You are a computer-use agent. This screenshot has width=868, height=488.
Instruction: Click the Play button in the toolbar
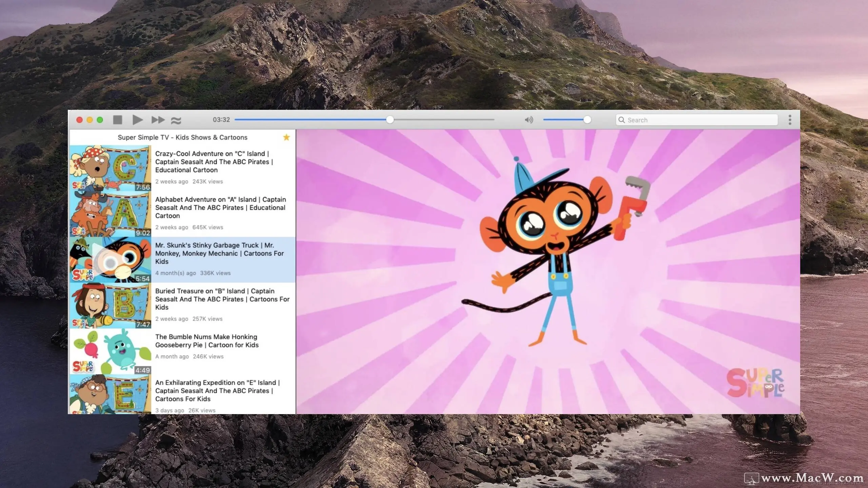(x=137, y=120)
